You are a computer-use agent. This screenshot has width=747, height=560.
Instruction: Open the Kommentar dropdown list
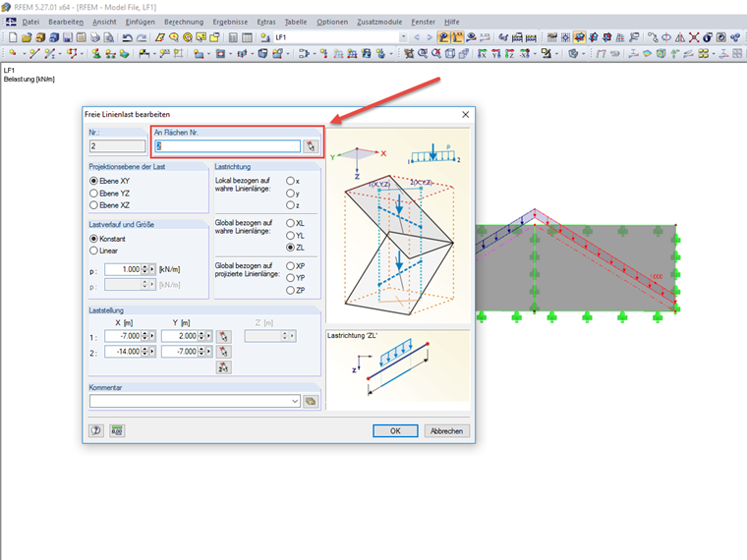pos(295,402)
